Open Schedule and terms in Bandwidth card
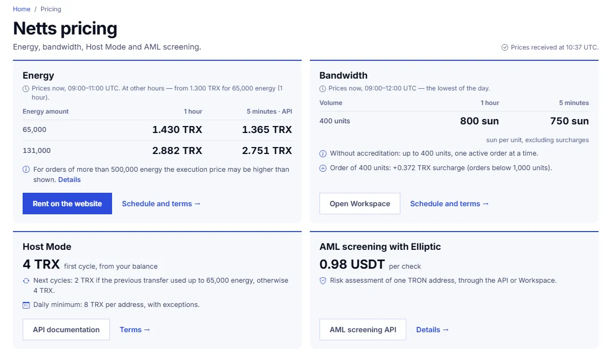 coord(449,204)
